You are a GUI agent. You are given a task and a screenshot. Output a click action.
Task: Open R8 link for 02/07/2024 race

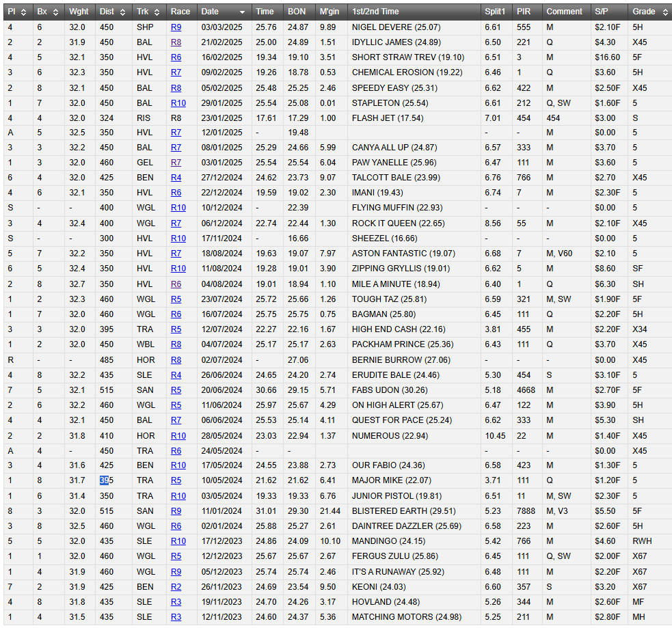(x=176, y=360)
